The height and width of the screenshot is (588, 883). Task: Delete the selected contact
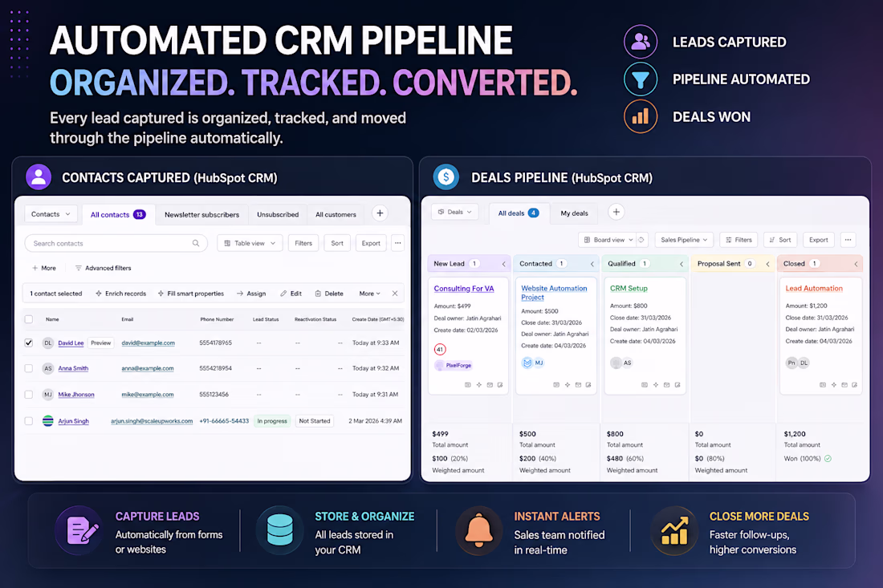[x=329, y=293]
